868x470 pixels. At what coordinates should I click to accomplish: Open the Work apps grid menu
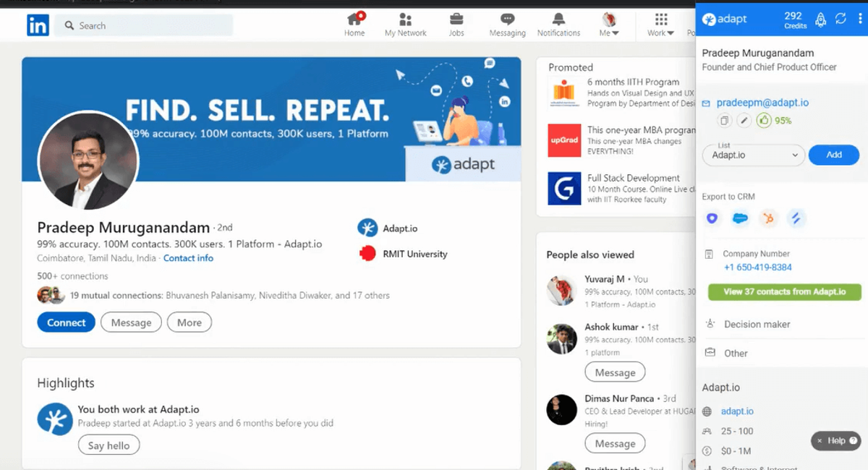660,25
